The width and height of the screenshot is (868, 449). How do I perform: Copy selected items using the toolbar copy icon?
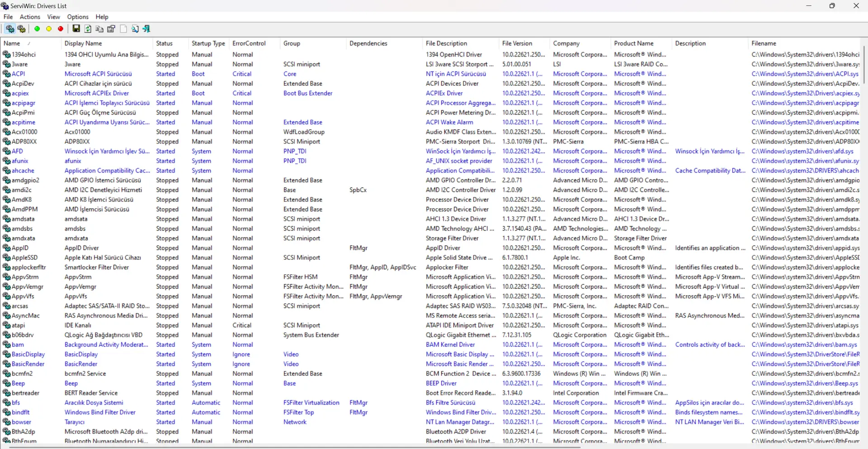coord(99,29)
